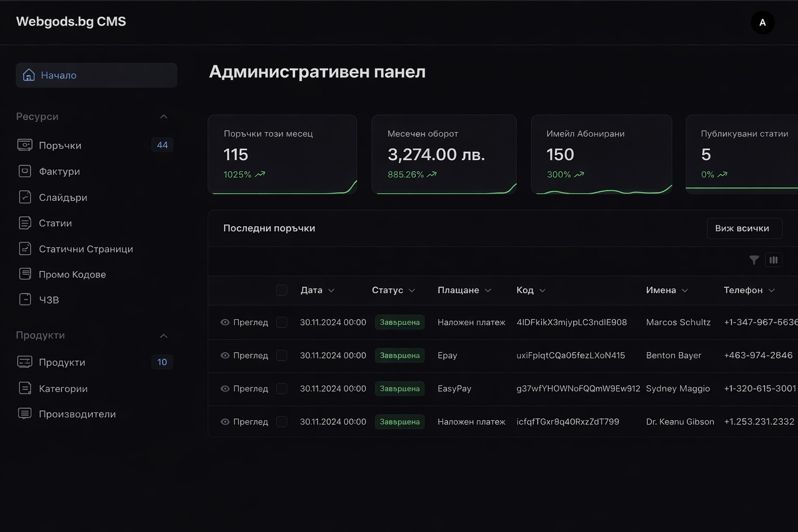Open the table filter funnel icon
The width and height of the screenshot is (798, 532).
coord(754,260)
